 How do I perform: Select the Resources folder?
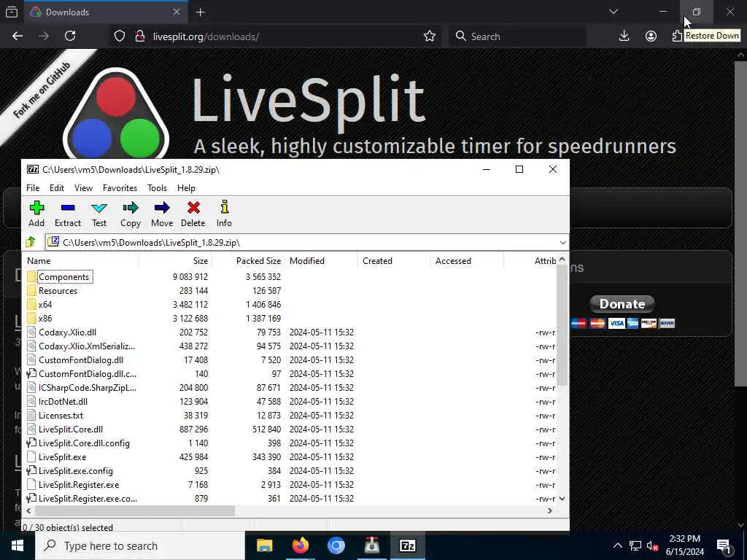coord(58,291)
